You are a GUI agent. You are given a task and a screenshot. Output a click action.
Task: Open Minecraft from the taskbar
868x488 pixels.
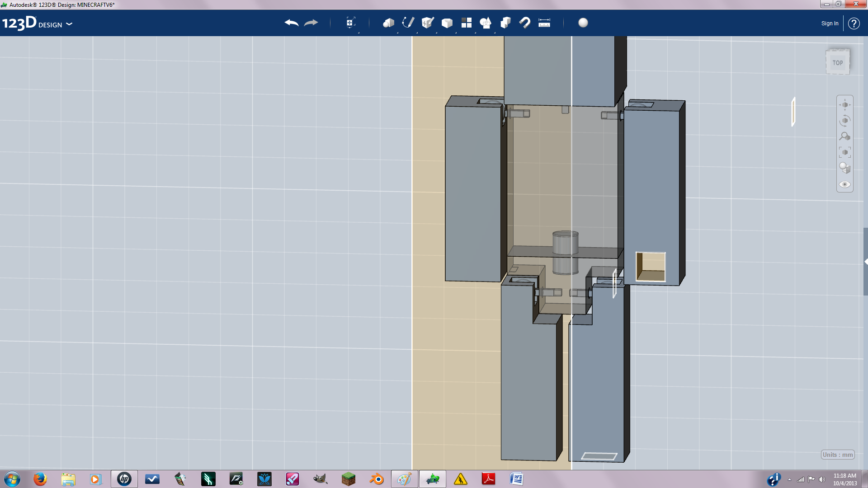pos(349,479)
